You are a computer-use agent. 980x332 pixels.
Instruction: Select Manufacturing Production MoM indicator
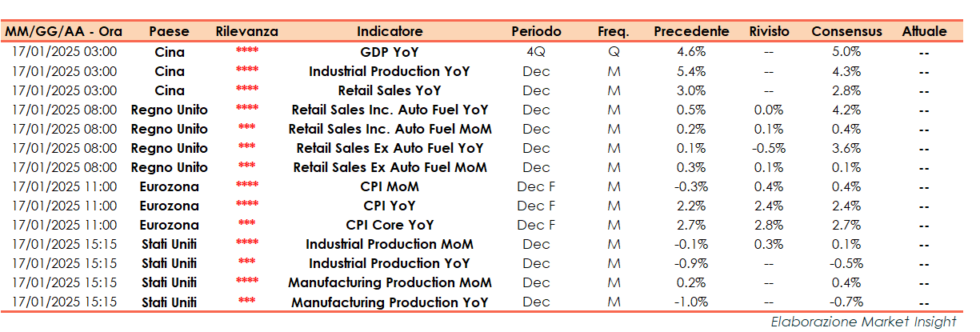click(x=390, y=282)
